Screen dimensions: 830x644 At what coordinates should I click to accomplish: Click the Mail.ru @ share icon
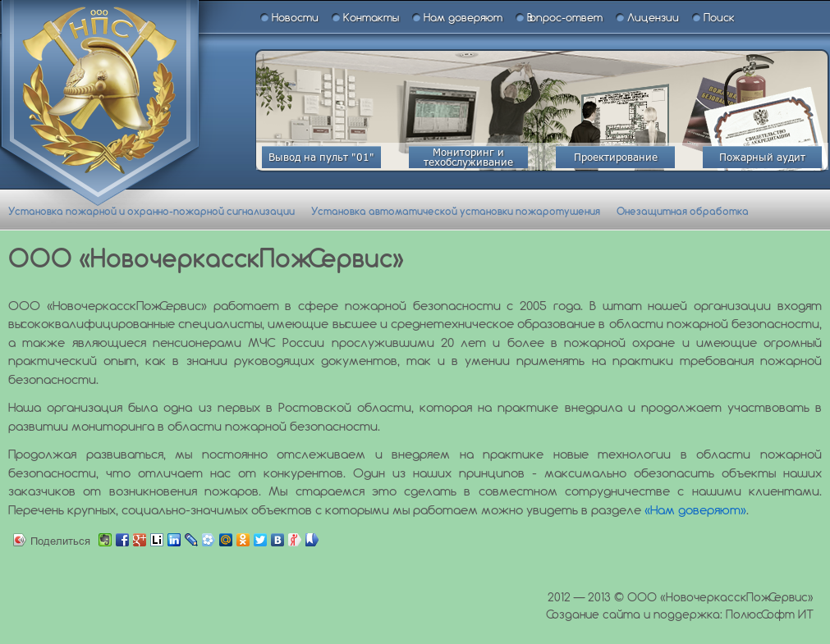click(226, 540)
